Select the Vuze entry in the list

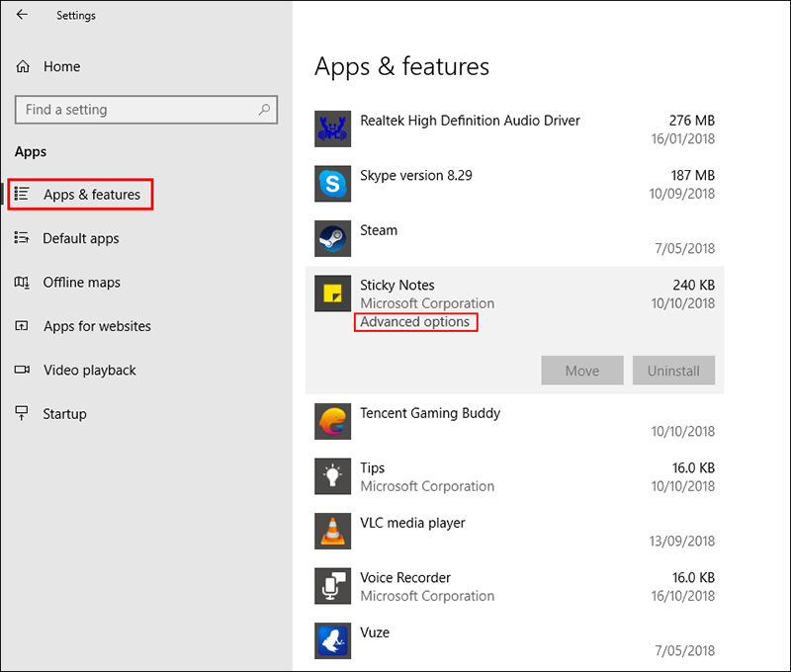tap(514, 641)
